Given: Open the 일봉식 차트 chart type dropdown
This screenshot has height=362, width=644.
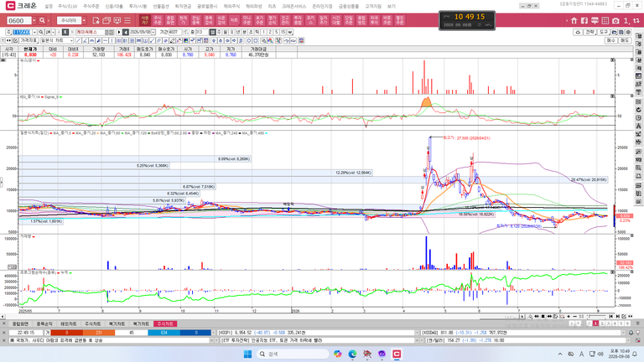Looking at the screenshot, I should pyautogui.click(x=57, y=40).
